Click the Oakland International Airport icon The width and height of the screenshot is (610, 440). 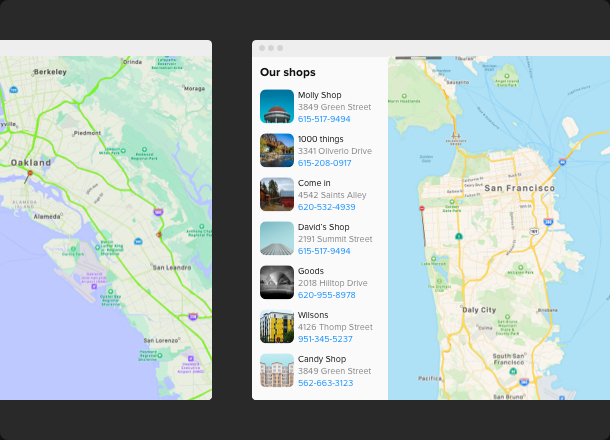[x=94, y=286]
